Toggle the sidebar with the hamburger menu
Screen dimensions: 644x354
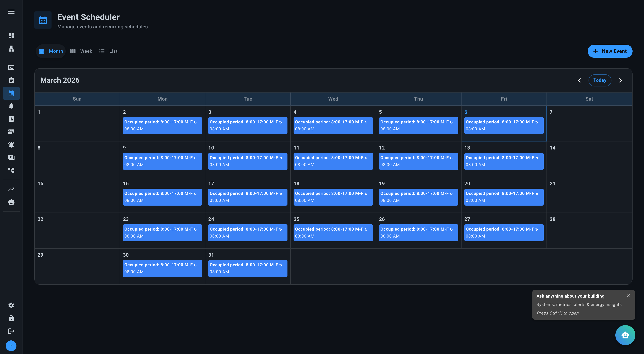click(11, 12)
